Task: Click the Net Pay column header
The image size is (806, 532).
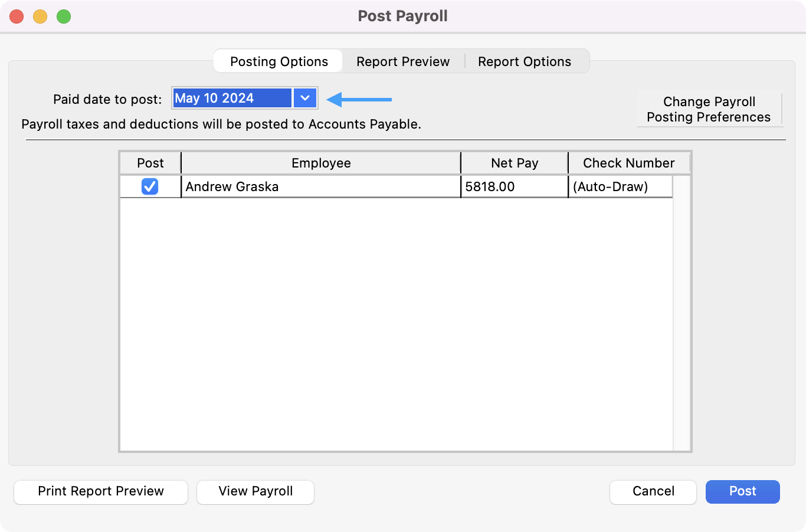Action: click(514, 163)
